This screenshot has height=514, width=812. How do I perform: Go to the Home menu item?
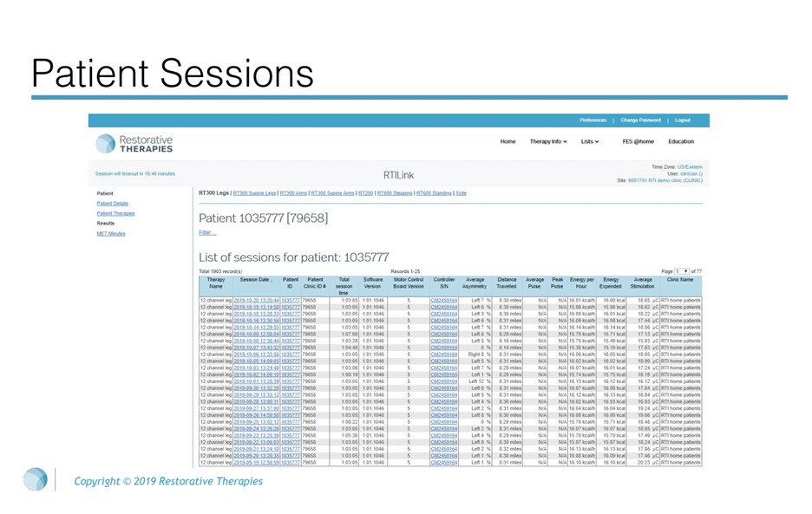pos(507,141)
